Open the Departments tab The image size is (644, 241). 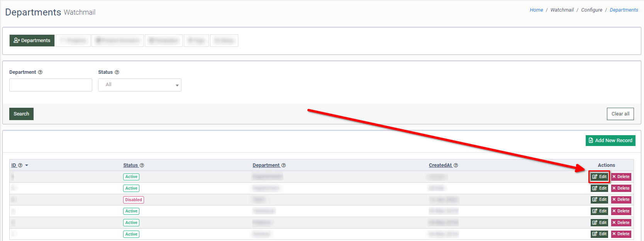tap(32, 41)
